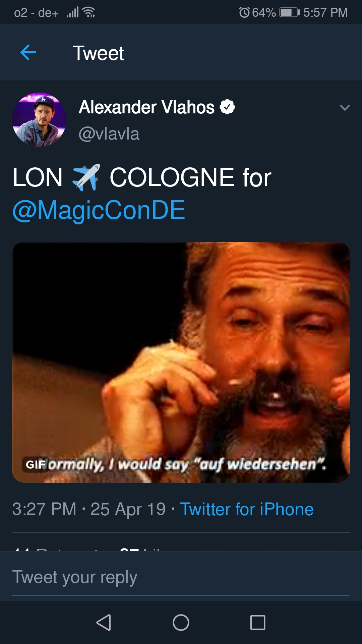The height and width of the screenshot is (644, 362).
Task: Tap the Wi-Fi status icon
Action: click(88, 12)
